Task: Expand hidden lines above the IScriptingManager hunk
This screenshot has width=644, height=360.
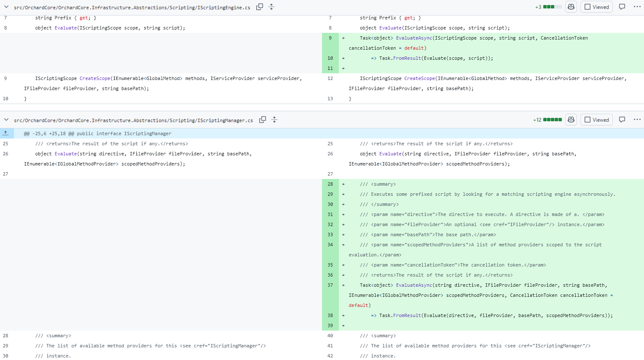Action: coord(6,133)
